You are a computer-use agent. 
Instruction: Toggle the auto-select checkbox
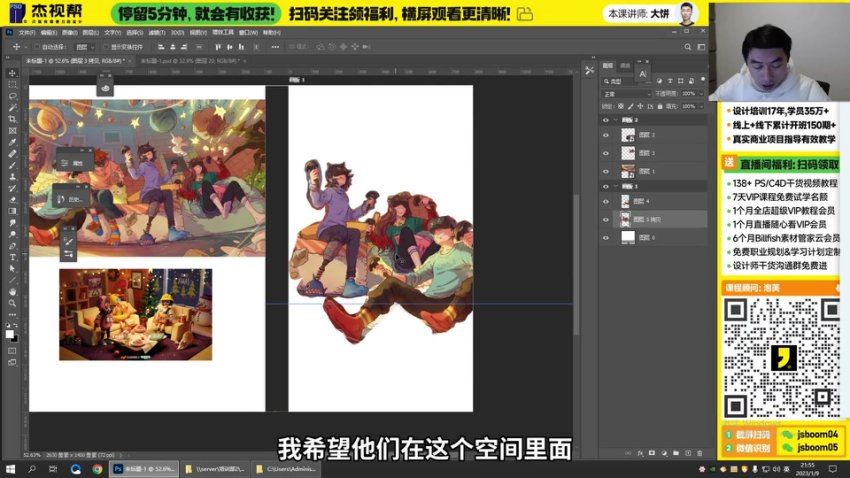[x=36, y=47]
